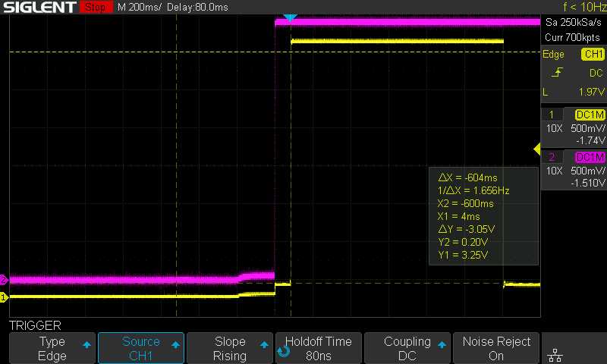The image size is (607, 364).
Task: Click the rising edge slope icon in trigger panel
Action: click(x=557, y=73)
